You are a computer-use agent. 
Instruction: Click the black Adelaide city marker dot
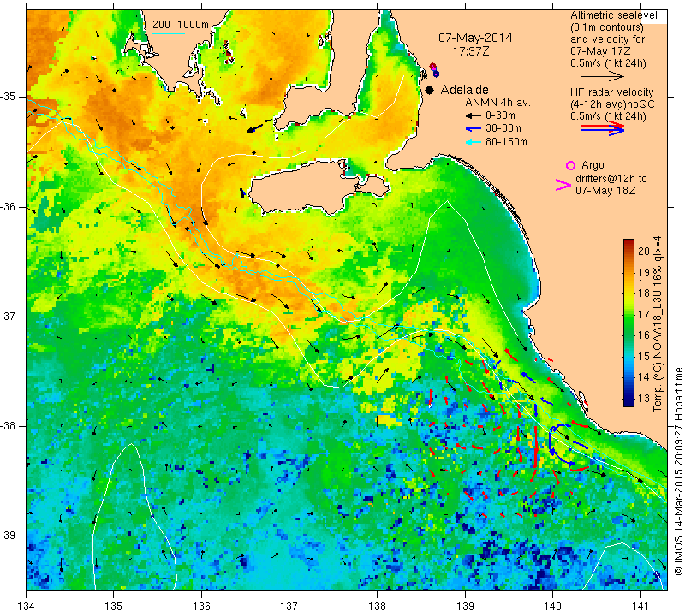coord(430,90)
